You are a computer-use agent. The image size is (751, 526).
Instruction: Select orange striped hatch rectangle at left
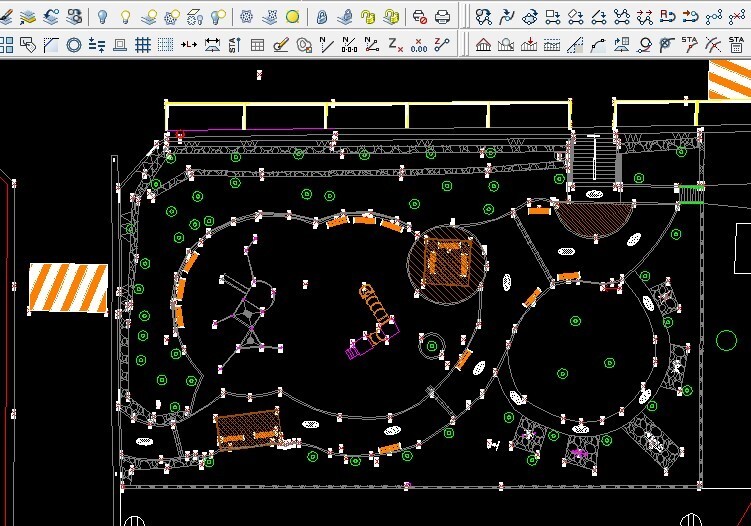[x=68, y=288]
